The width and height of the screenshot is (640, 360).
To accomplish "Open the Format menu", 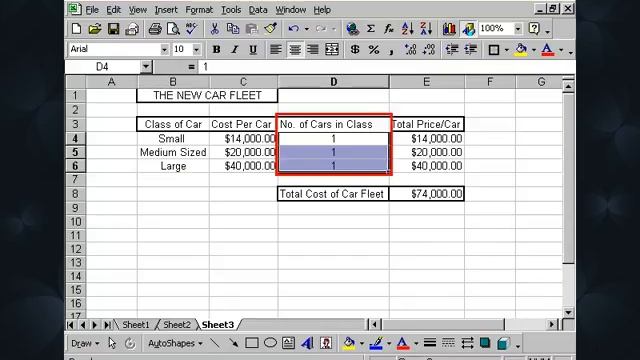I will coord(199,10).
